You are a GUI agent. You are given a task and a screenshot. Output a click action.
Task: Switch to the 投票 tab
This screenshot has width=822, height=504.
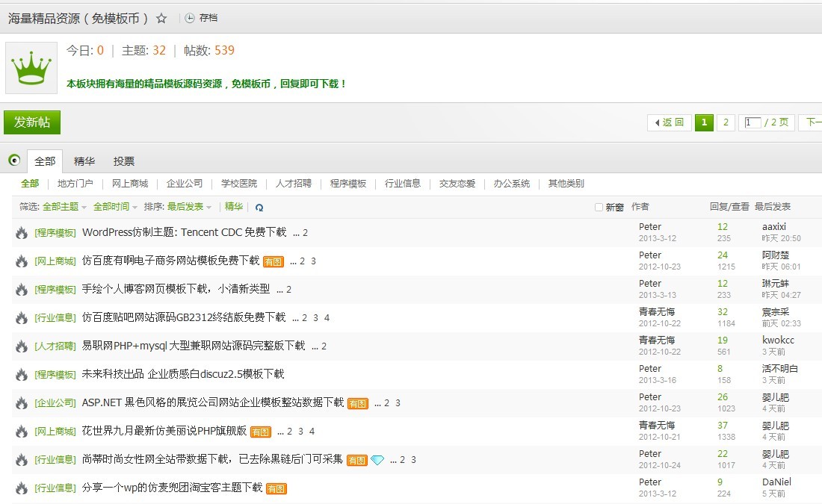pos(124,161)
